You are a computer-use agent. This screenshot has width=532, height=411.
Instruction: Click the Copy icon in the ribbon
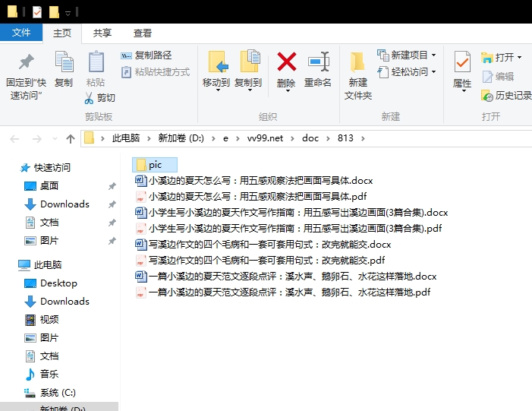[64, 62]
